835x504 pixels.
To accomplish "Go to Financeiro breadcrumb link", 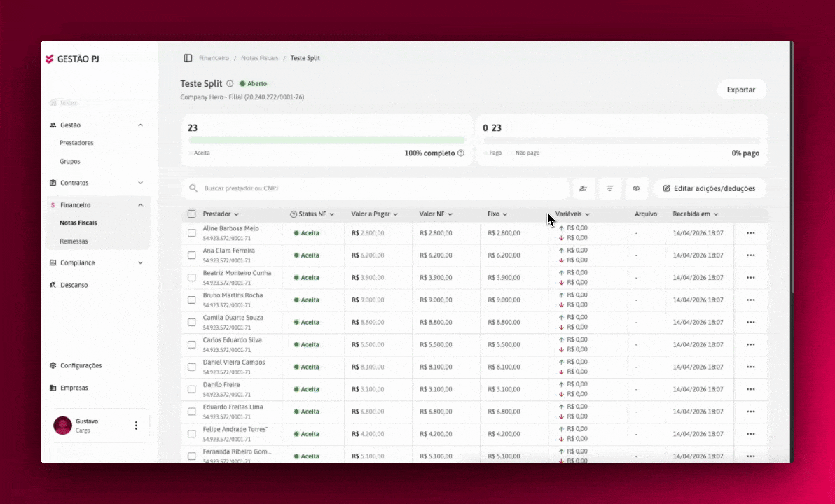I will pyautogui.click(x=214, y=58).
